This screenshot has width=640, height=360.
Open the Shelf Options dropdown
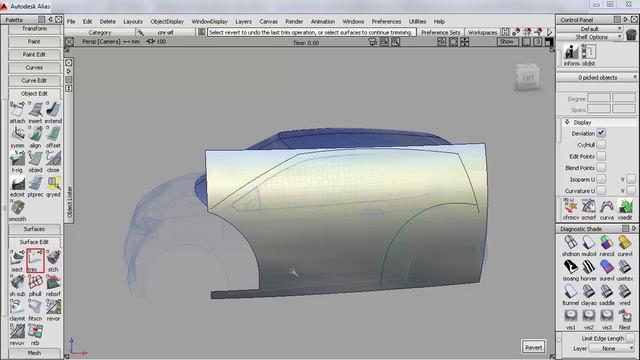590,37
